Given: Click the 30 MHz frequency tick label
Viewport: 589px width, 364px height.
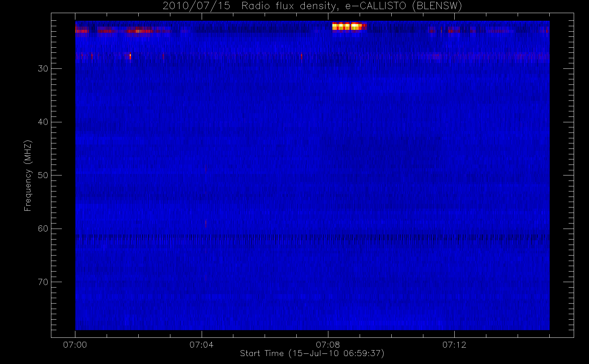Looking at the screenshot, I should coord(43,69).
